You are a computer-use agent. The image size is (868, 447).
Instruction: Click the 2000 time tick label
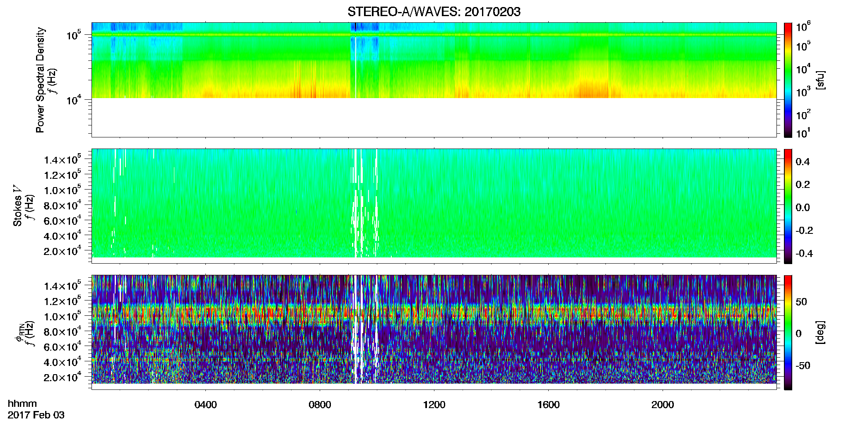click(663, 405)
